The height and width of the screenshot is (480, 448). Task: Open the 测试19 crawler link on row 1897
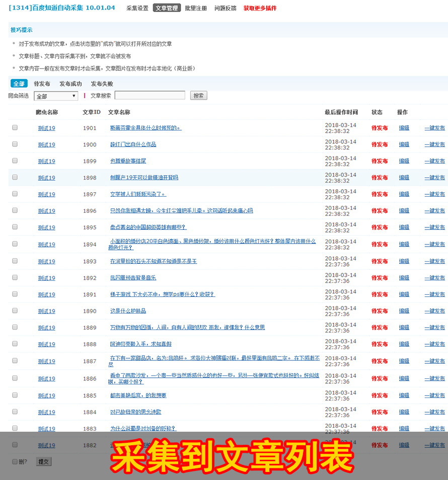click(x=46, y=194)
